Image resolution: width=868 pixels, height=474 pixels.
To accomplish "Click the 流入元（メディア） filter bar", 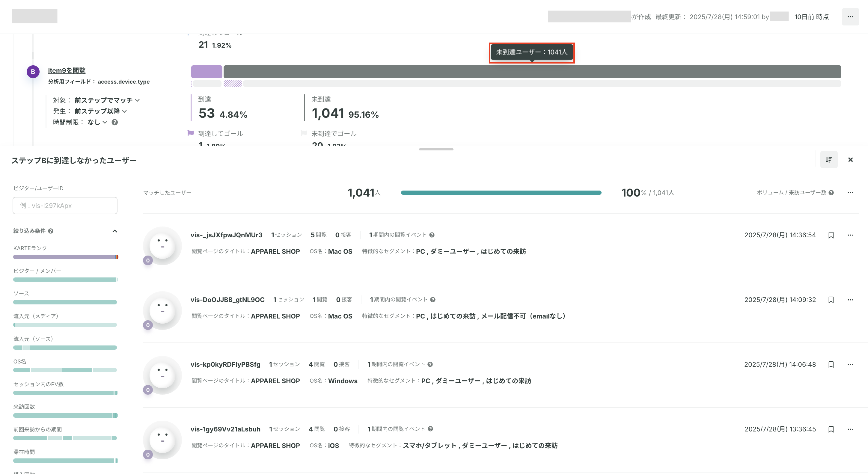I will click(65, 325).
